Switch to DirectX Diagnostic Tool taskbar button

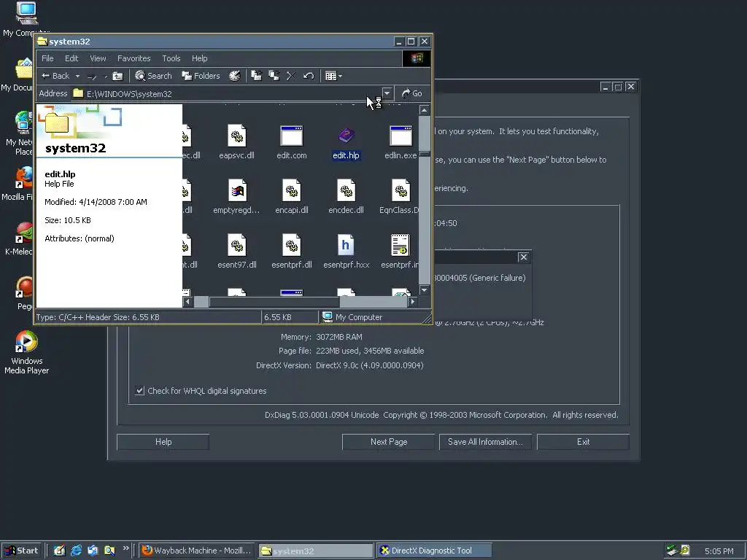(434, 551)
